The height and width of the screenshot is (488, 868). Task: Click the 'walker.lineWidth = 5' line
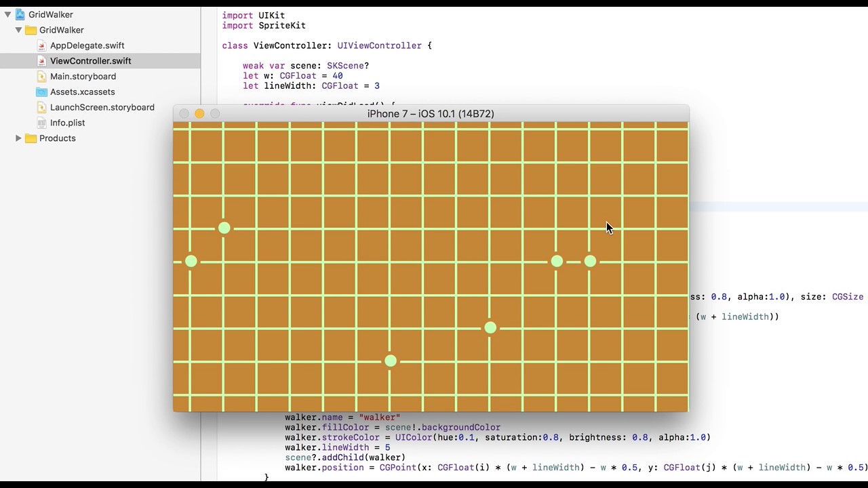[x=337, y=447]
